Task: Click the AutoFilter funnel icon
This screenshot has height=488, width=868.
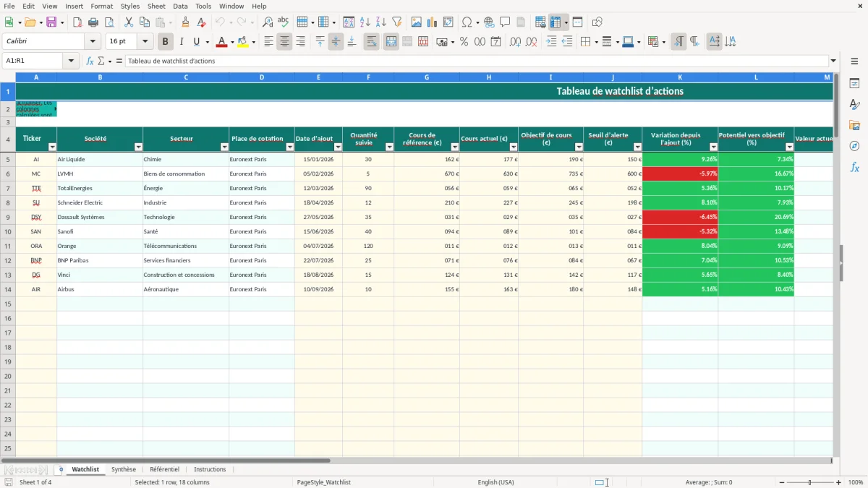Action: pos(397,22)
